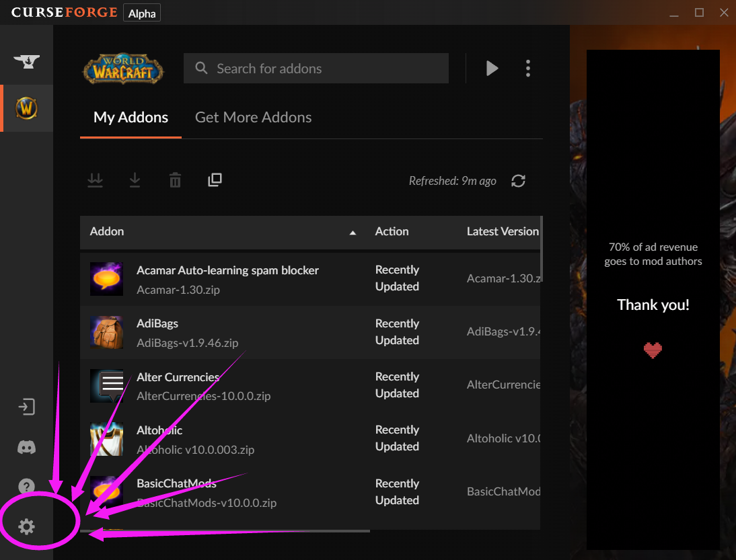Click the BasicChatMods-v10.0.0.zip file name
The height and width of the screenshot is (560, 736).
pos(207,503)
